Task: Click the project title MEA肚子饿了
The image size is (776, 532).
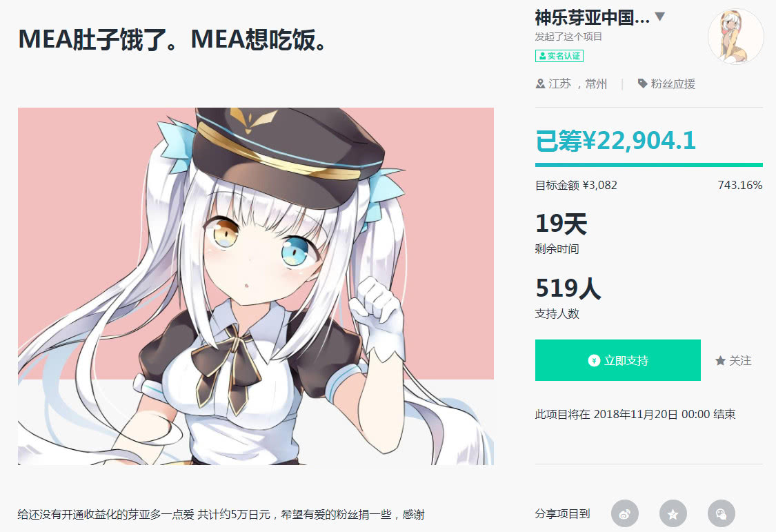Action: point(172,39)
